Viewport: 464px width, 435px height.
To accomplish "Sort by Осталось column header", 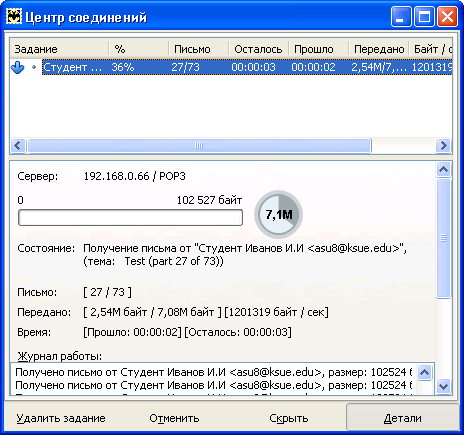I will tap(259, 49).
